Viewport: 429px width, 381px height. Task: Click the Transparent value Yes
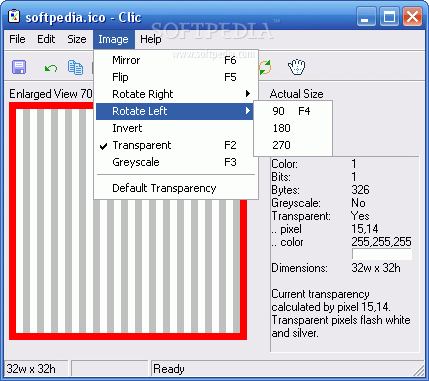point(360,216)
